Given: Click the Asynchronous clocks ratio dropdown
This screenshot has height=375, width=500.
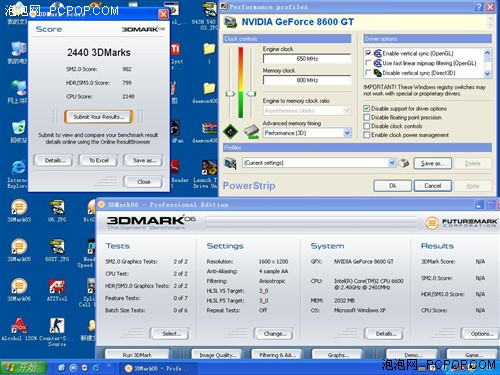Looking at the screenshot, I should pyautogui.click(x=307, y=110).
